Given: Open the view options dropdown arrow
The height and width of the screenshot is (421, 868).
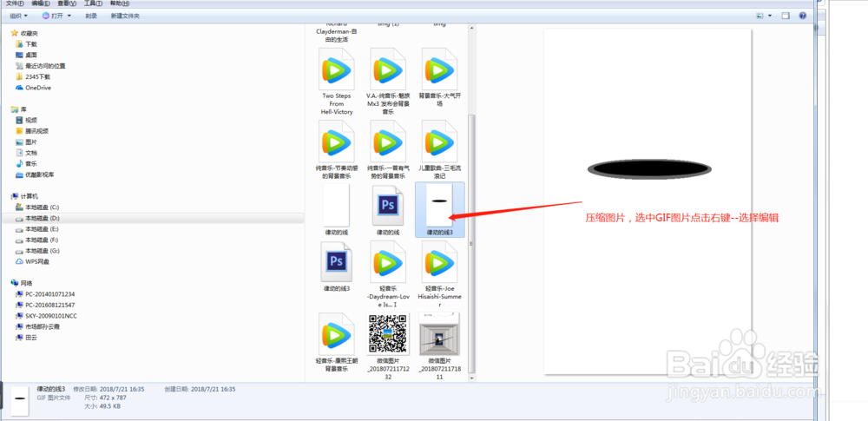Looking at the screenshot, I should coord(770,16).
